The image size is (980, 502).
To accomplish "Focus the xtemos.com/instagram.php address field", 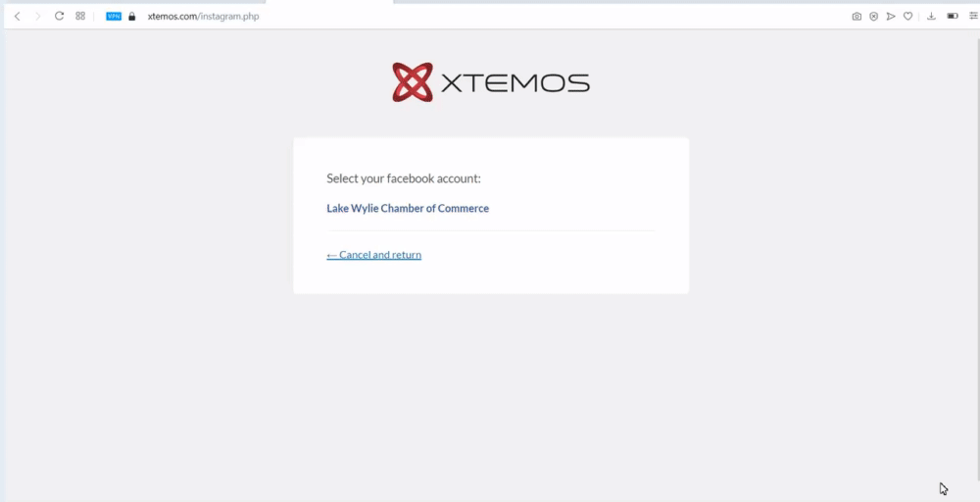I will click(x=203, y=17).
